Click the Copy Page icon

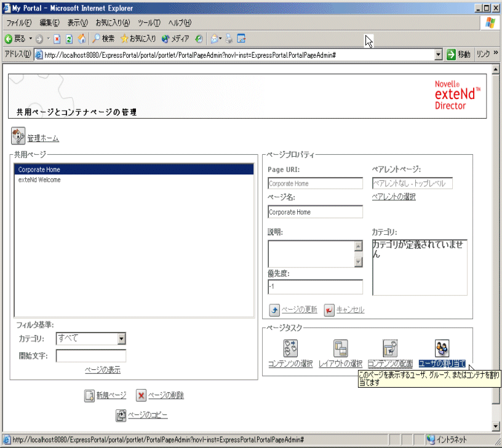click(x=121, y=415)
